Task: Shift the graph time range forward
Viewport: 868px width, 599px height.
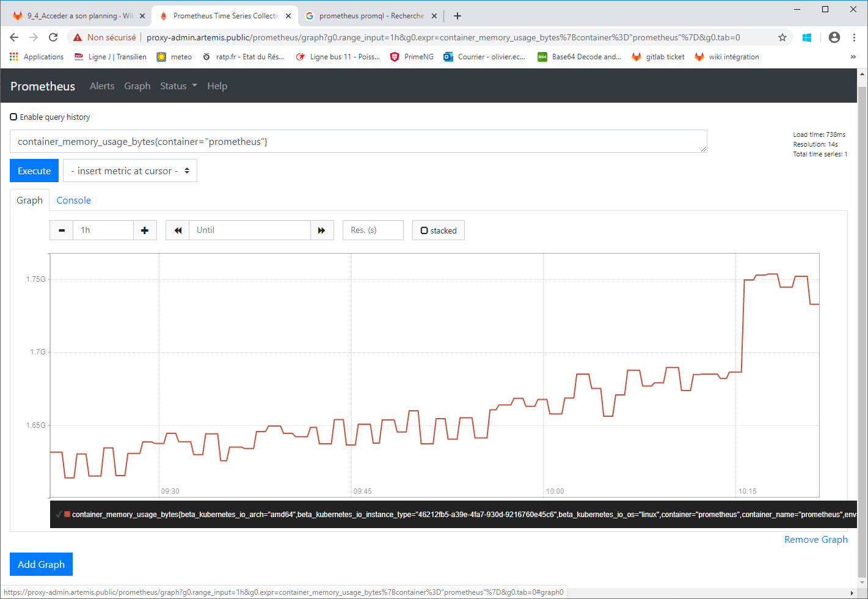Action: click(322, 230)
